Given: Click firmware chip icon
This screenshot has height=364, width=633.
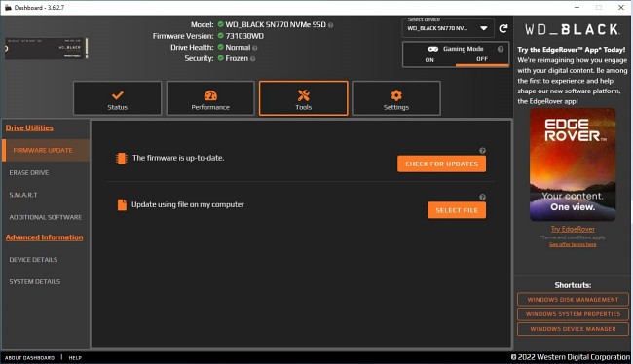Looking at the screenshot, I should [x=121, y=159].
